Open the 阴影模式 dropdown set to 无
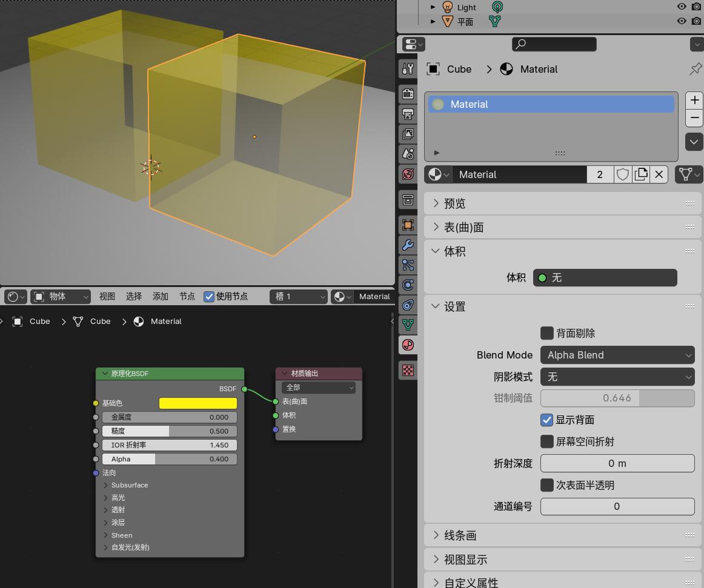The image size is (704, 588). click(x=617, y=377)
